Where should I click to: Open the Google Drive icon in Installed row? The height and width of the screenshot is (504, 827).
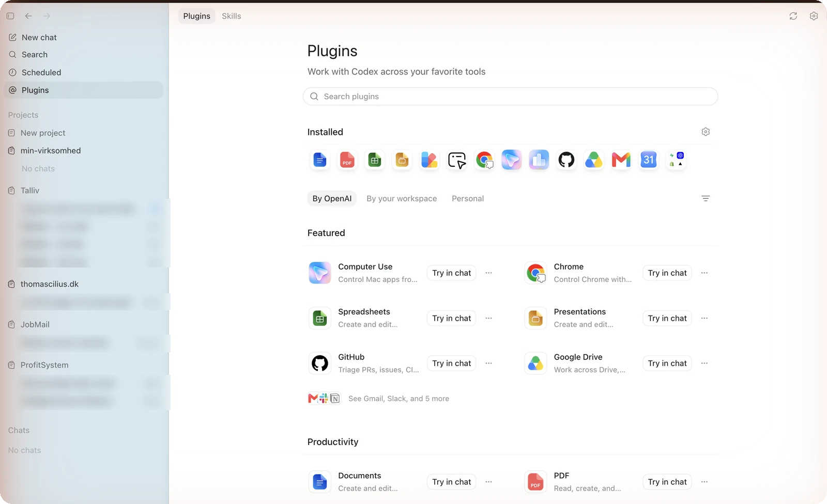[594, 160]
